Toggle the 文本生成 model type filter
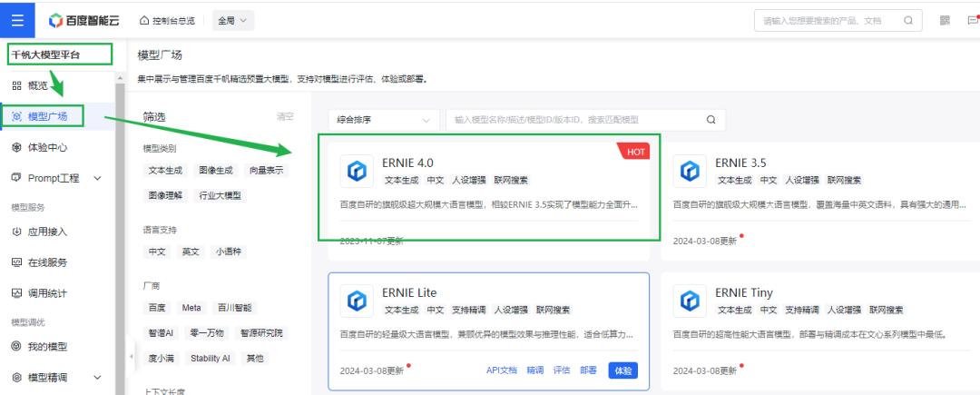980x395 pixels. click(166, 170)
